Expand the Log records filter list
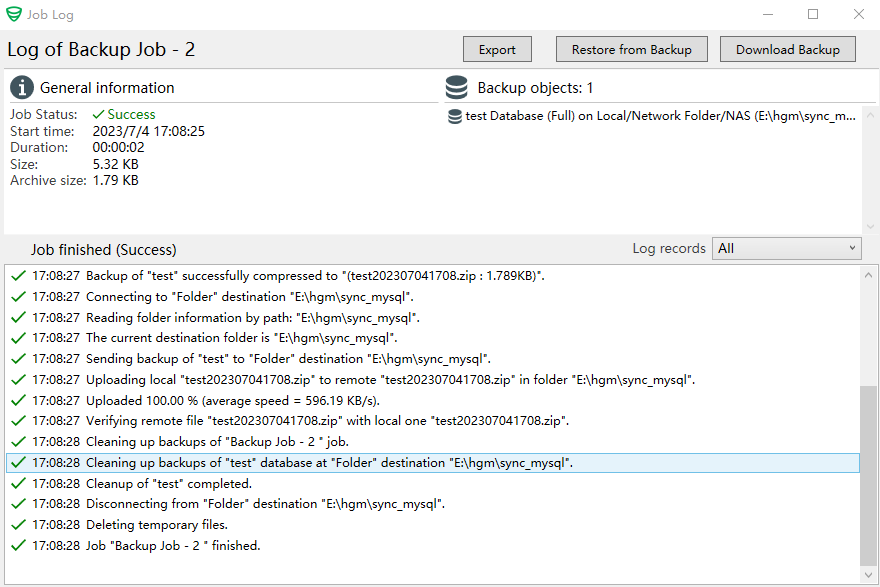Screen dimensions: 880x587 pyautogui.click(x=853, y=248)
